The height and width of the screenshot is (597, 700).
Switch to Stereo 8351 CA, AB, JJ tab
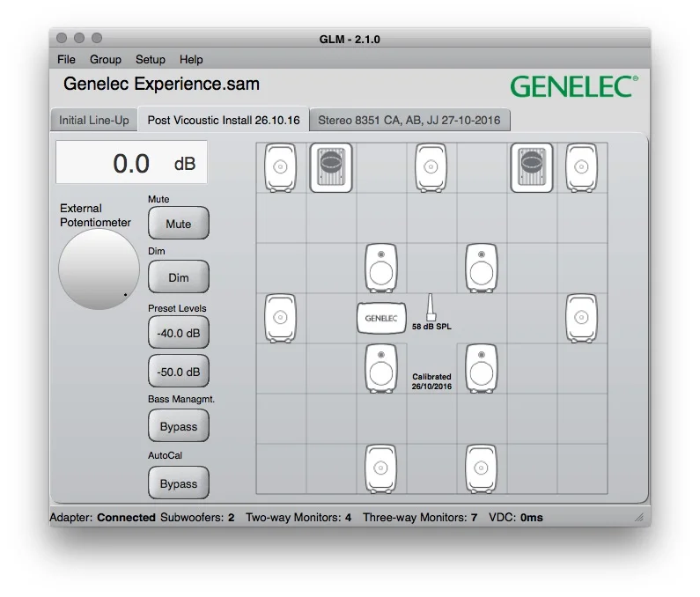click(409, 120)
